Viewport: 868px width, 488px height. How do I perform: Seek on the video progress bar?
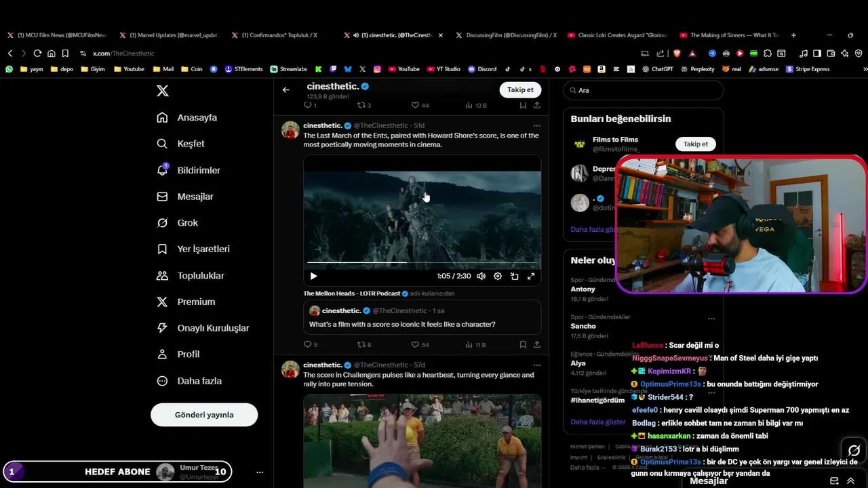[x=422, y=262]
